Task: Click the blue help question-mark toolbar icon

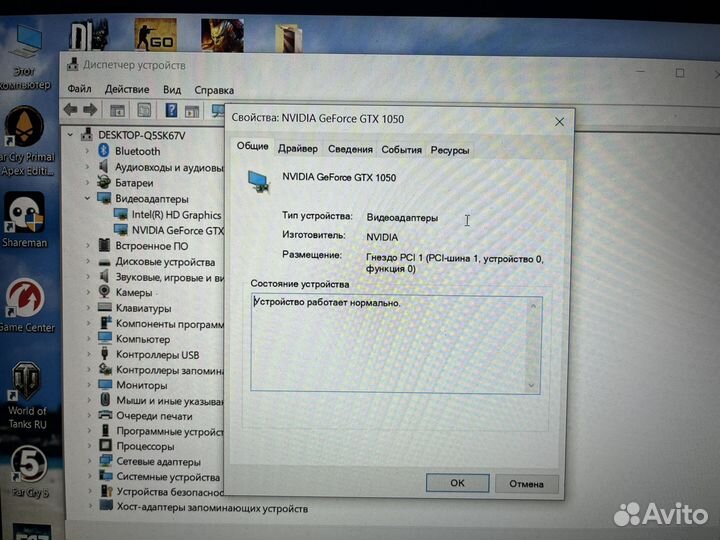Action: [x=171, y=110]
